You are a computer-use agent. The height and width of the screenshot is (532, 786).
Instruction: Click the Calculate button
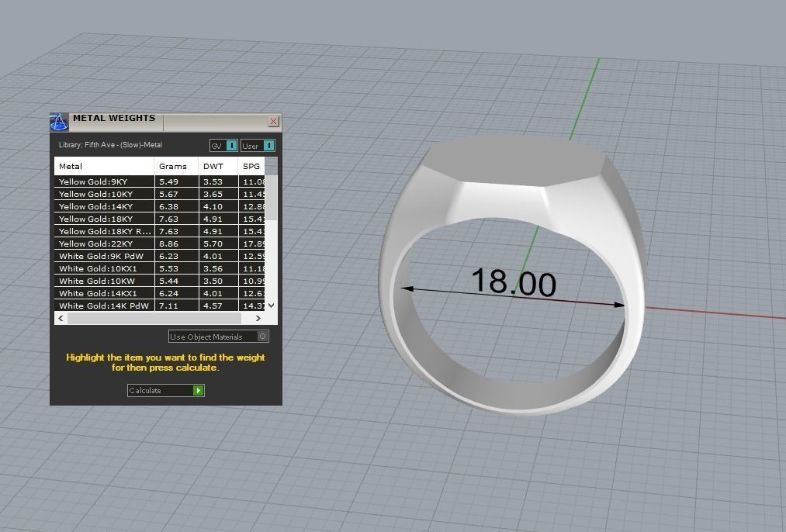click(165, 390)
